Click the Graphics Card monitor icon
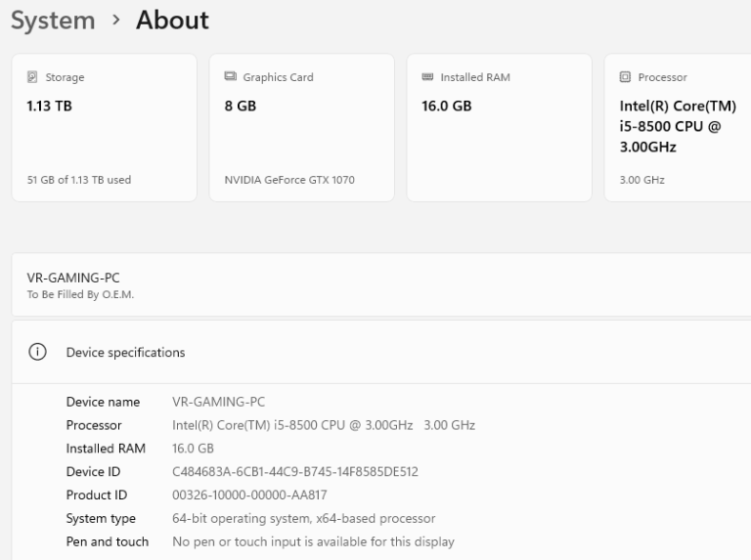751x560 pixels. [x=231, y=78]
